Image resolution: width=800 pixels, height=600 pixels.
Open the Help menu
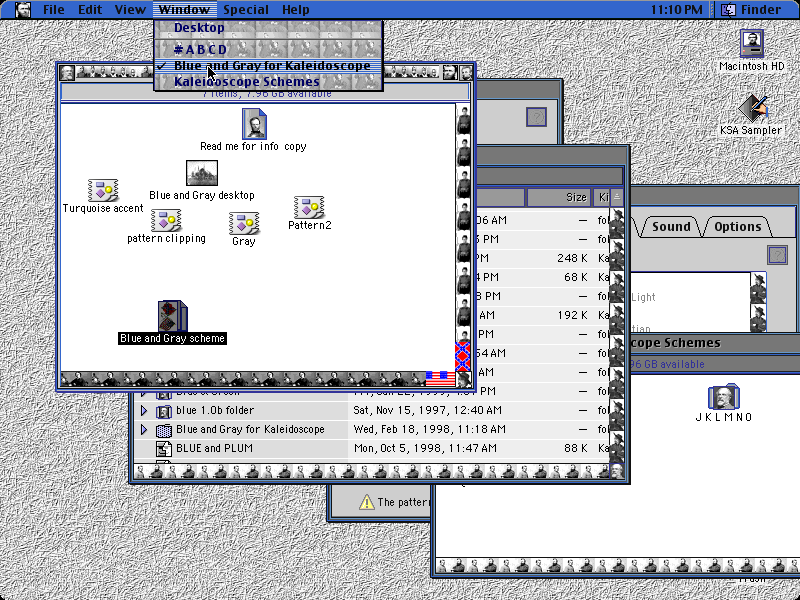coord(295,10)
